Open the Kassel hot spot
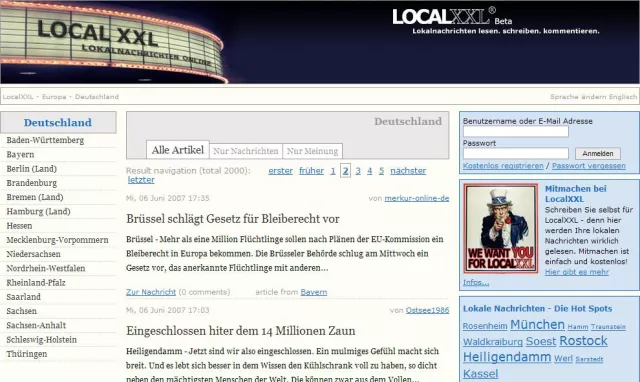Screen dimensions: 640x382 coord(480,374)
